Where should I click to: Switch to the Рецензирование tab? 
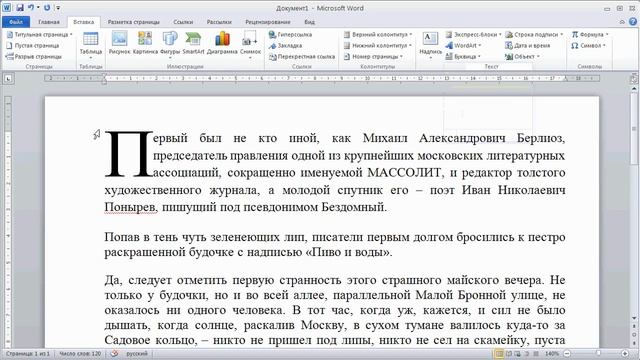[x=267, y=22]
